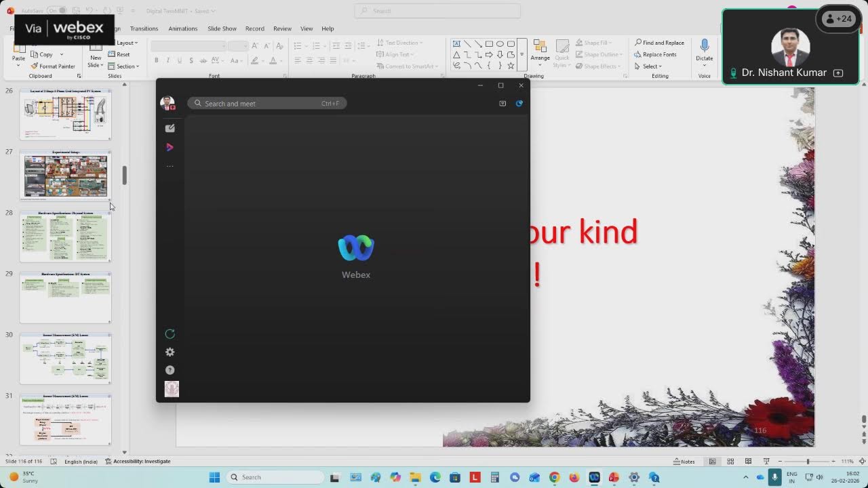Open the Animations ribbon tab
The image size is (868, 488).
coord(183,28)
